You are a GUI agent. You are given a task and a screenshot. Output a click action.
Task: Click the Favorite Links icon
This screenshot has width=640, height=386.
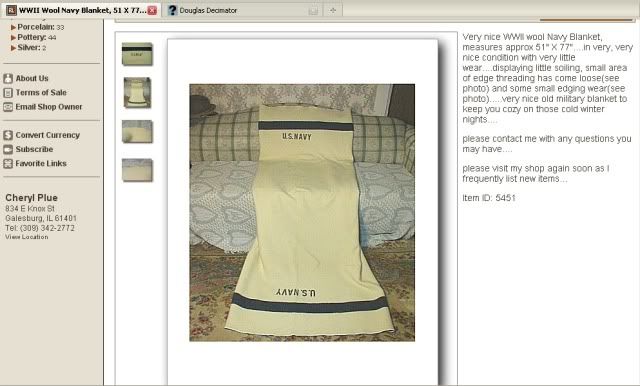coord(8,164)
